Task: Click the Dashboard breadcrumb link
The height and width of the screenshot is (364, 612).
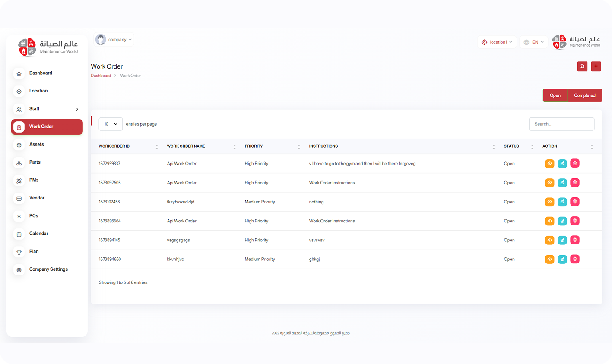Action: point(101,76)
